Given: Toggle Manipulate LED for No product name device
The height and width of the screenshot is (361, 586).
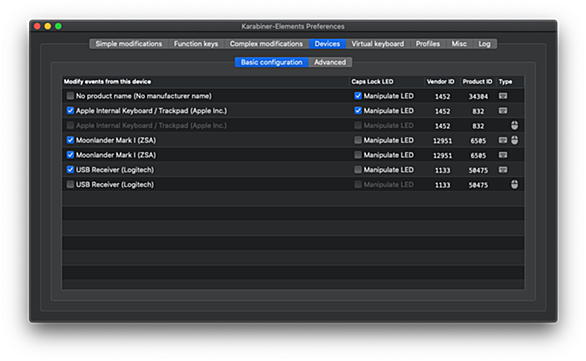Looking at the screenshot, I should 358,96.
